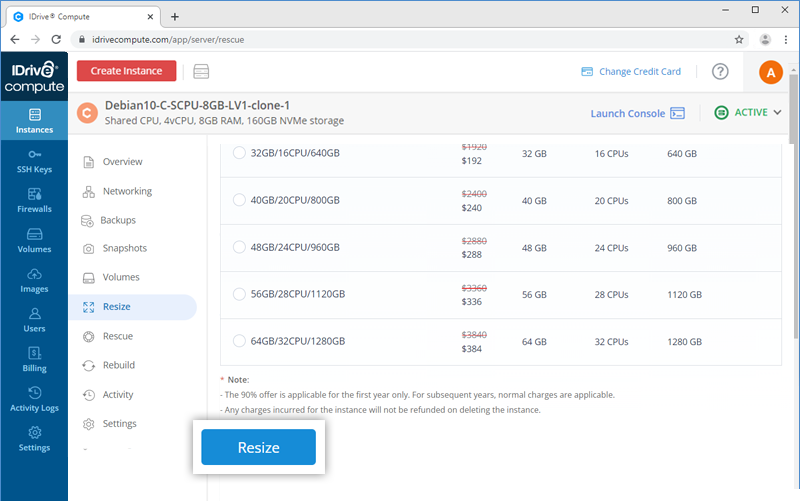Open Users section in sidebar
This screenshot has width=800, height=501.
[x=34, y=320]
